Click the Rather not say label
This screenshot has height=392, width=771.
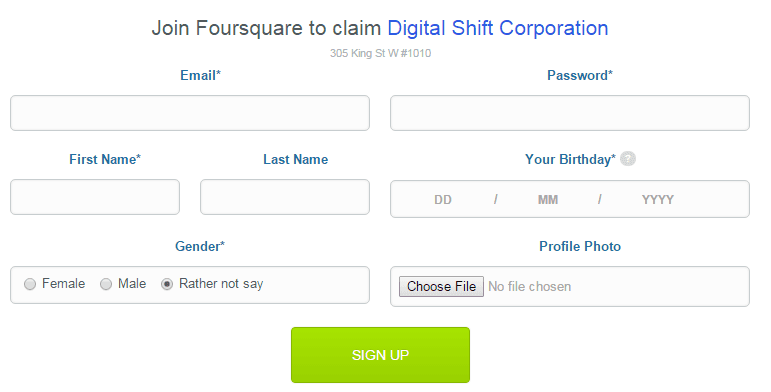pos(221,284)
